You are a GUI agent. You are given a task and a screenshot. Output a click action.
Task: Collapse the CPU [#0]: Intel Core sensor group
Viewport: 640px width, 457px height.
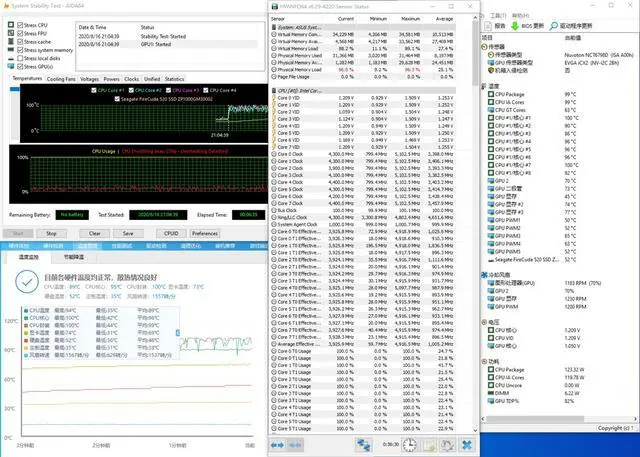pos(274,91)
